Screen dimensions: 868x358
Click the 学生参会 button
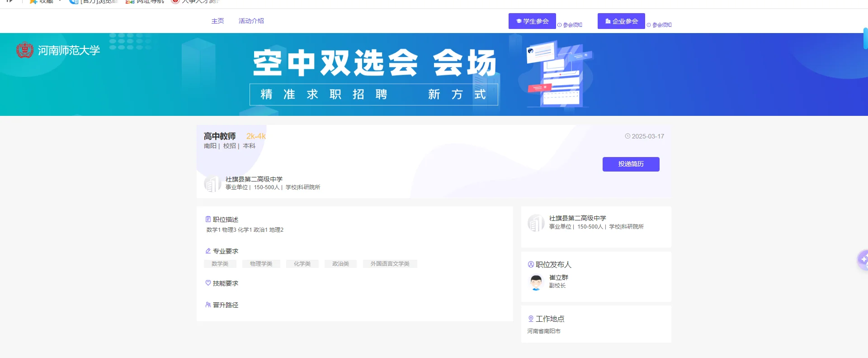click(x=532, y=21)
